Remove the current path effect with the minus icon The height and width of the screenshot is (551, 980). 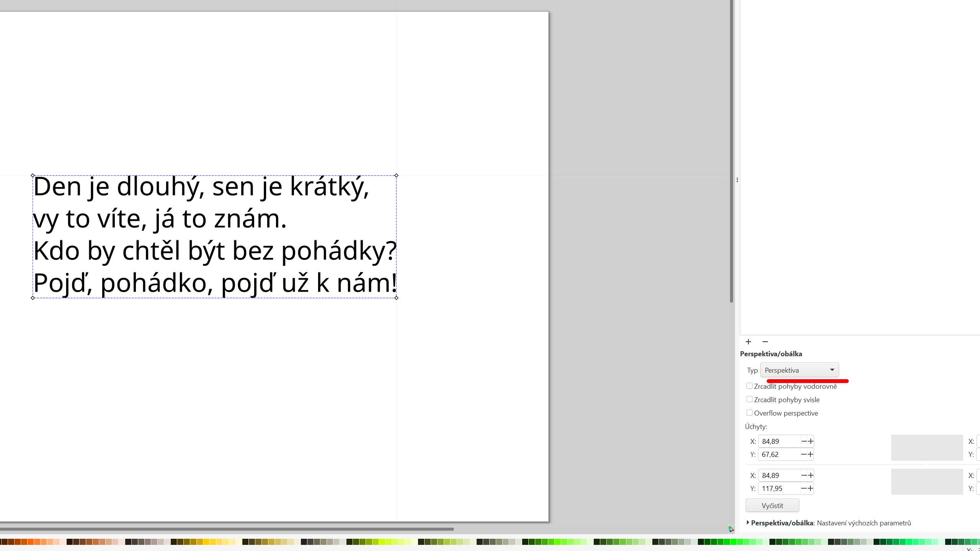tap(765, 342)
